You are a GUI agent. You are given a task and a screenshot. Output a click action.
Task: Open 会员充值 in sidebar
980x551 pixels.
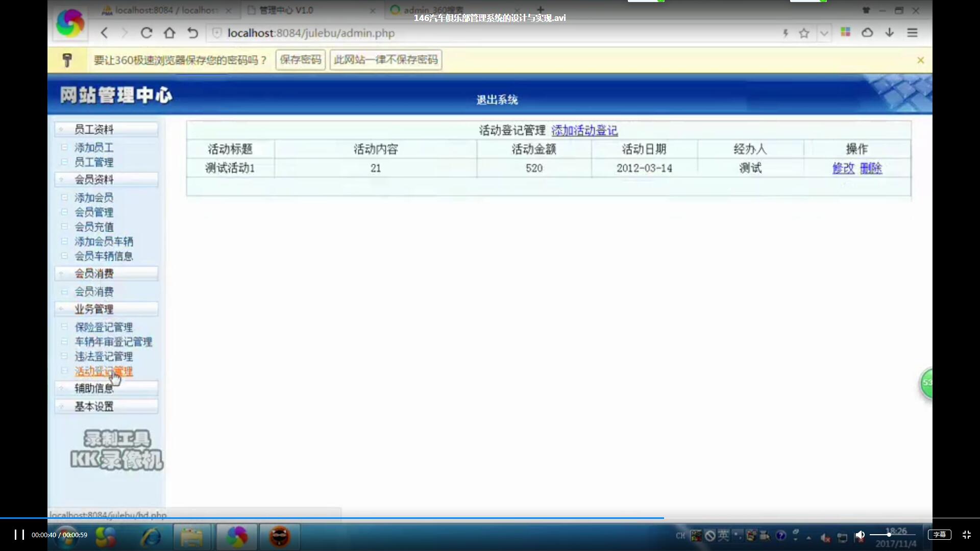click(94, 227)
